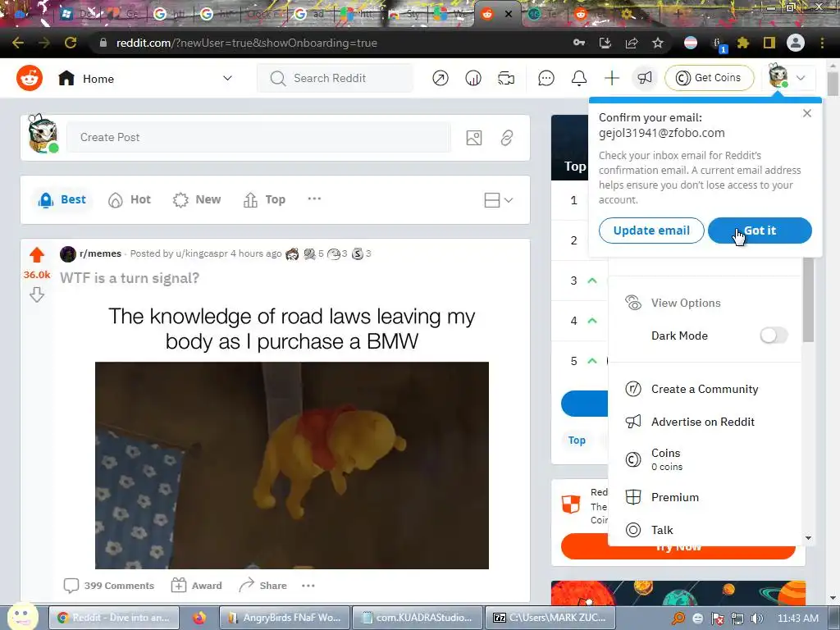
Task: Open the Reddit Live video icon
Action: (505, 78)
